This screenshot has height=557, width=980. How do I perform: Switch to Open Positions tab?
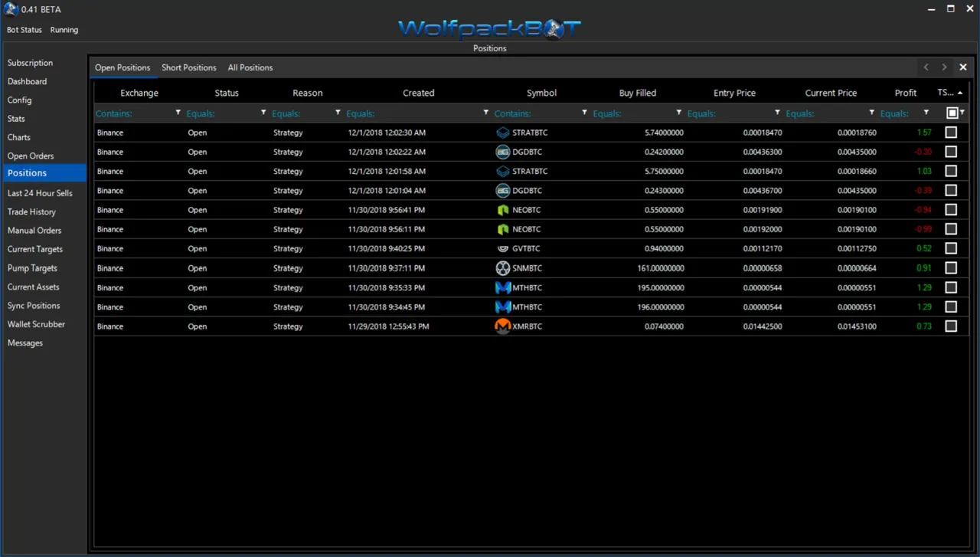[122, 67]
